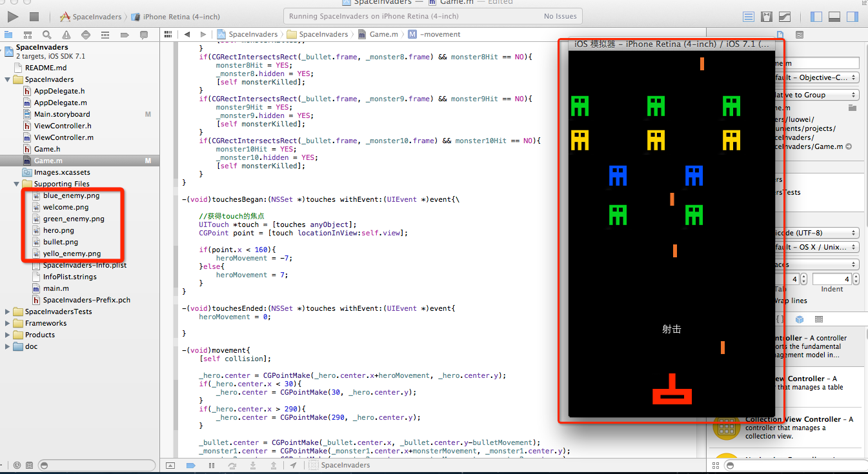The image size is (868, 474).
Task: Go forward in editor history
Action: (203, 34)
